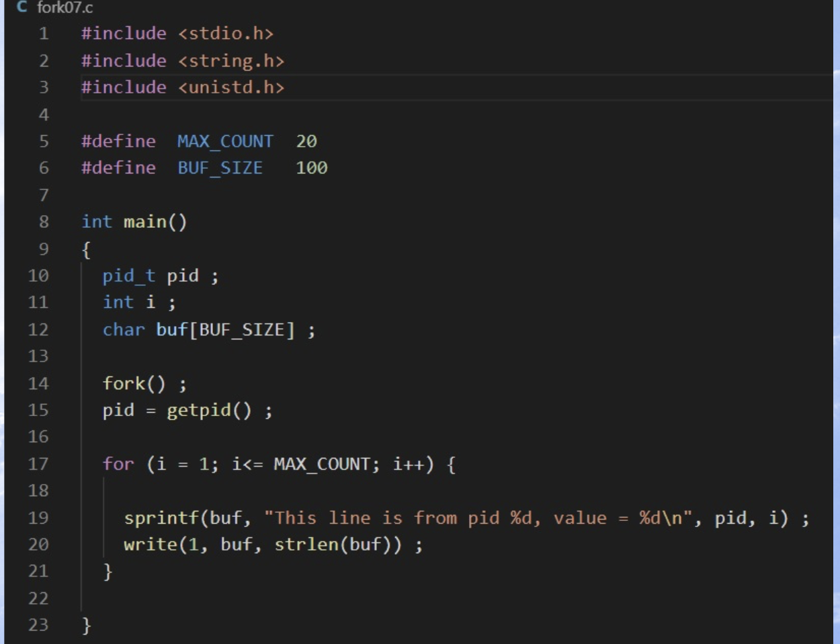The image size is (840, 644).
Task: Click the 'i++' increment on line 17
Action: tap(409, 464)
